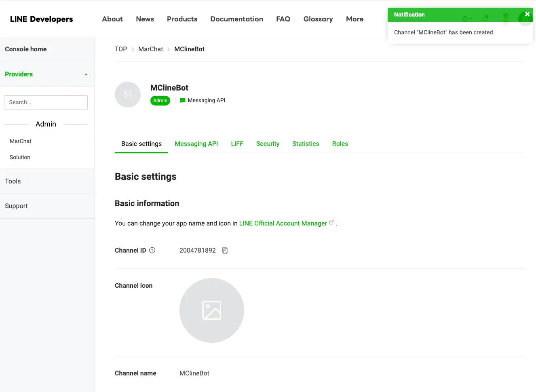Image resolution: width=536 pixels, height=392 pixels.
Task: Click the large Channel icon placeholder image
Action: [x=212, y=310]
